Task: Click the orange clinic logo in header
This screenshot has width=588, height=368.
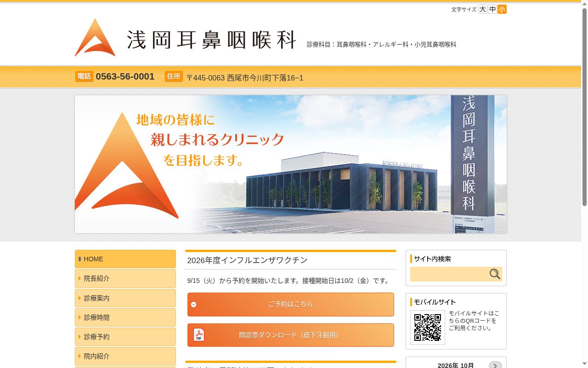Action: (95, 37)
